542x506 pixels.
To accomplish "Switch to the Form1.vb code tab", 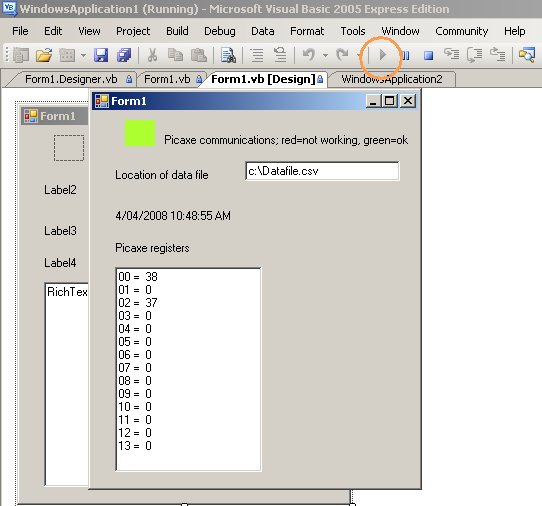I will (171, 79).
